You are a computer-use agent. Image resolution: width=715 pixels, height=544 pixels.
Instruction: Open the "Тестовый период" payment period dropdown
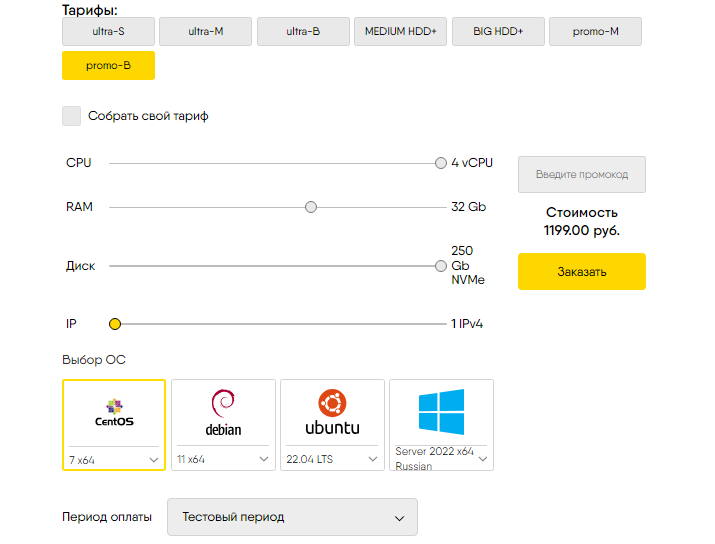point(292,517)
